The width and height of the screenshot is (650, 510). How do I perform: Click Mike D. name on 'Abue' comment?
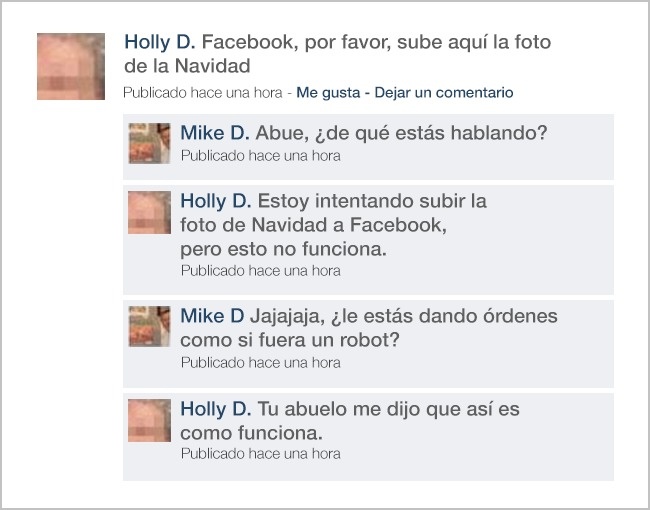215,133
